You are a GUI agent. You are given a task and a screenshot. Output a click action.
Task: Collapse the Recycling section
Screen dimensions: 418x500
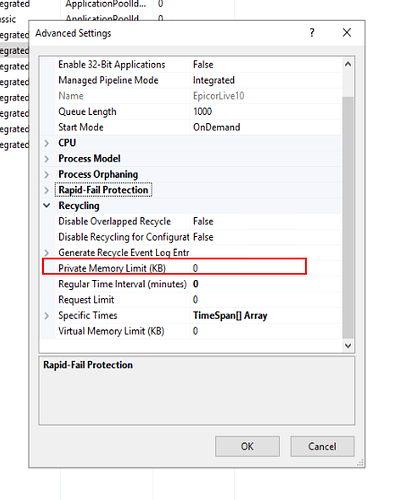point(47,206)
